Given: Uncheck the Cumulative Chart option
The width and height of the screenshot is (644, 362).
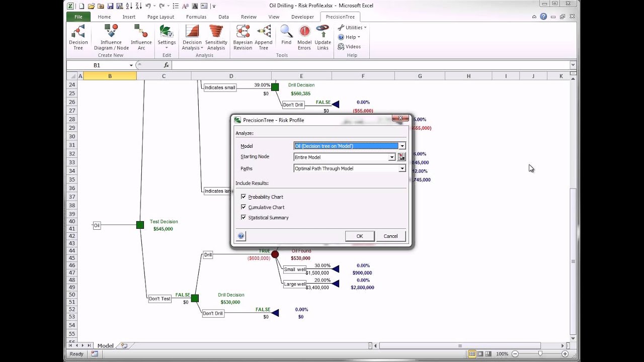Looking at the screenshot, I should point(244,207).
